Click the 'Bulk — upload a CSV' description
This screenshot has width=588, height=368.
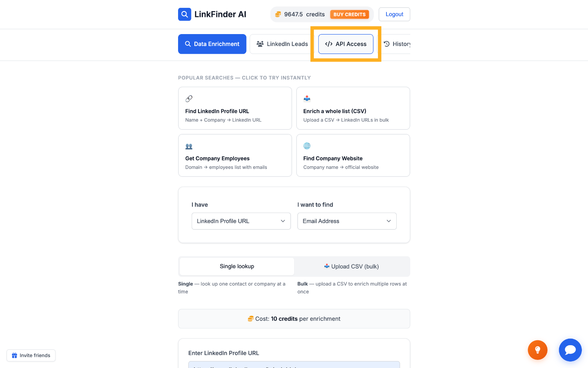coord(352,288)
